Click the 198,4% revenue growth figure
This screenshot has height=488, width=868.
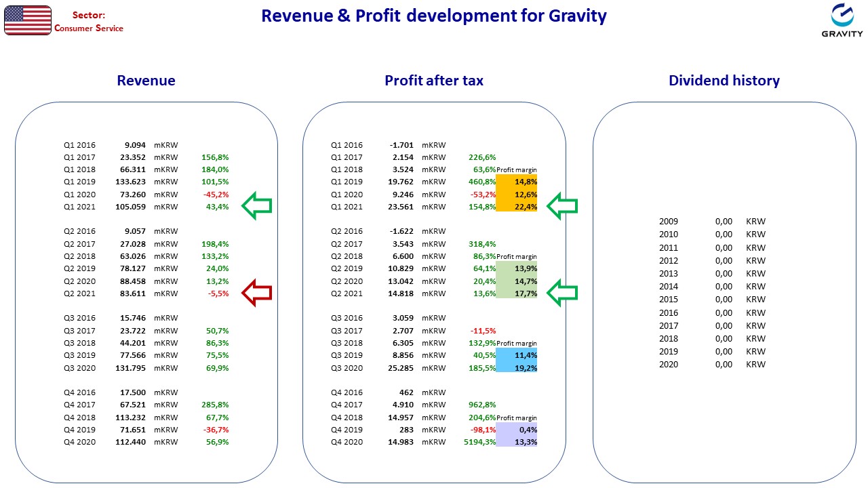pos(215,244)
